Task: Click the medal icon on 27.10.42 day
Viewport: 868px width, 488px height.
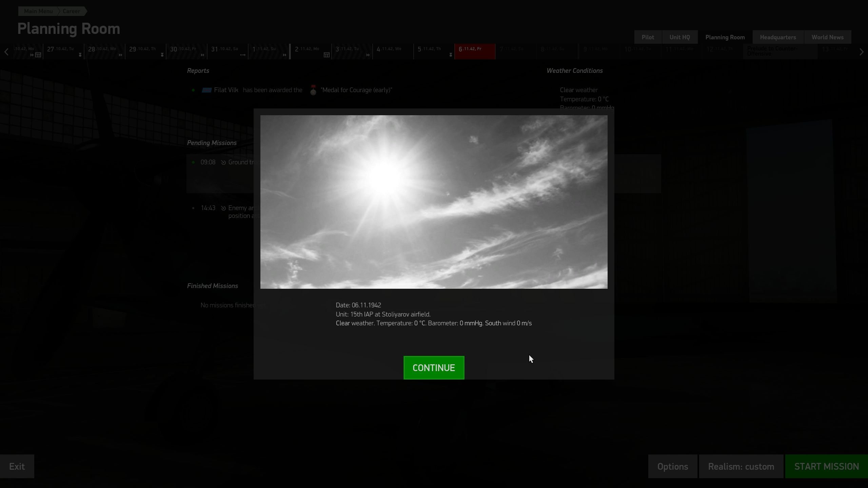Action: 80,55
